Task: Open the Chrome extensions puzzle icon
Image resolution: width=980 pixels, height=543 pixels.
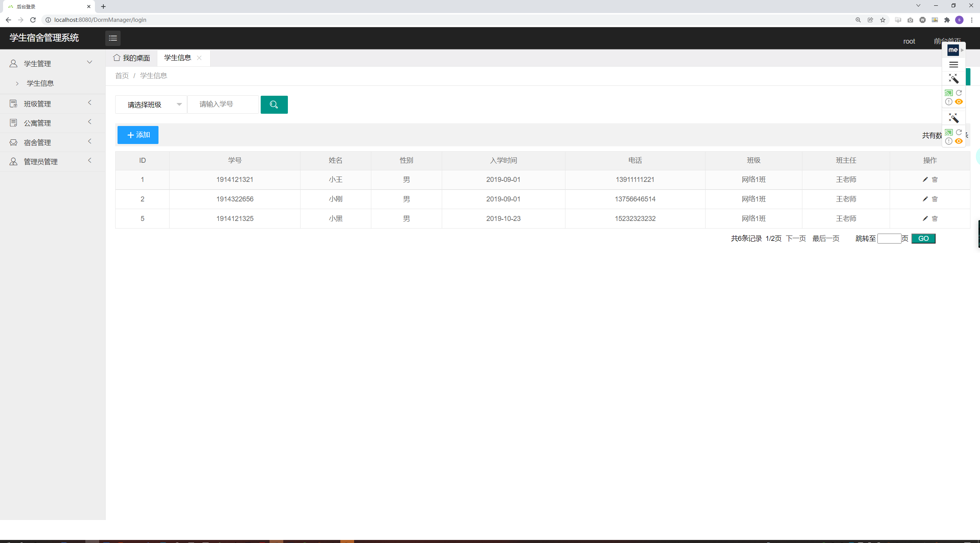Action: pyautogui.click(x=947, y=20)
